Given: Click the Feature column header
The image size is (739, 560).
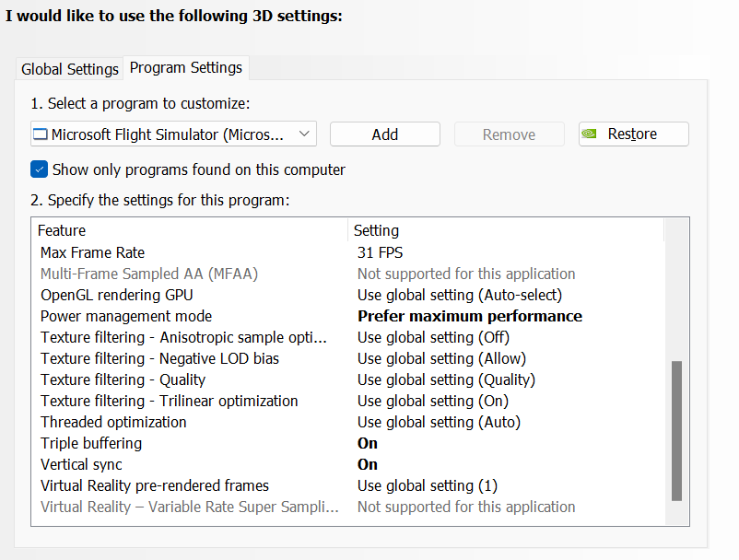Looking at the screenshot, I should [62, 230].
